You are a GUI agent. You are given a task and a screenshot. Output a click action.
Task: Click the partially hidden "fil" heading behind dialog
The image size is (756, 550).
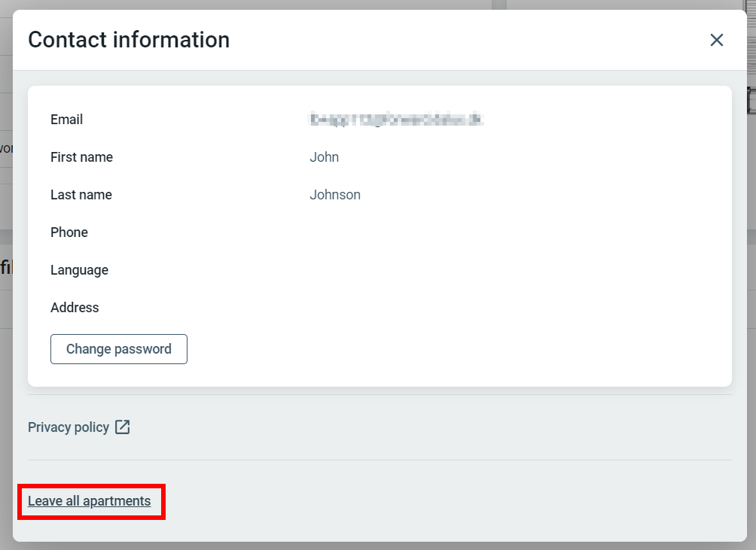(5, 267)
